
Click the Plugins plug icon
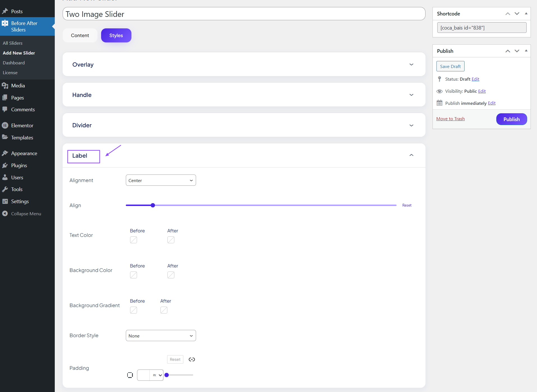pos(5,165)
